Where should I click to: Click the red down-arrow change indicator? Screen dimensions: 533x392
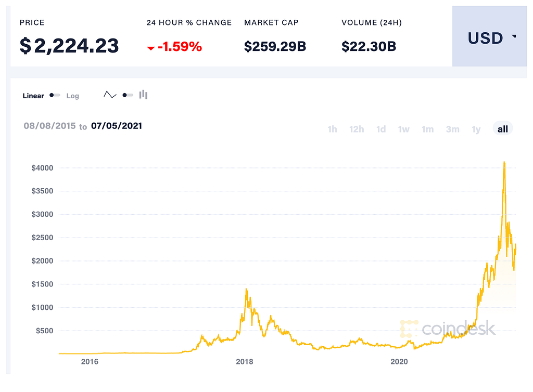click(x=150, y=48)
